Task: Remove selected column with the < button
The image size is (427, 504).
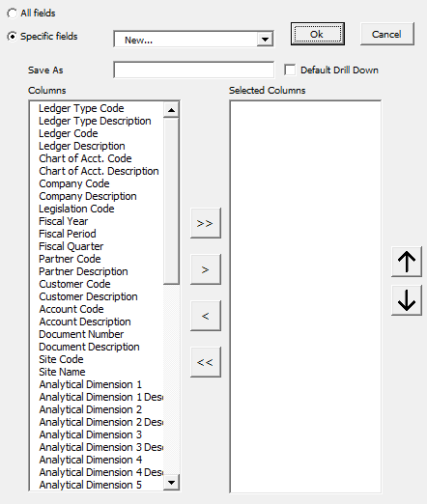Action: (x=205, y=316)
